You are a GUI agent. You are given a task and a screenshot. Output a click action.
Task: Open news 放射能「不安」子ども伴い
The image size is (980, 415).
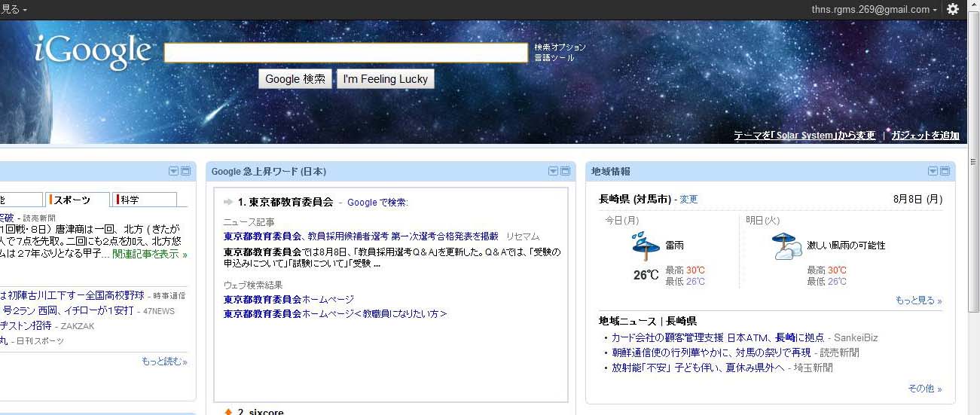pos(698,368)
